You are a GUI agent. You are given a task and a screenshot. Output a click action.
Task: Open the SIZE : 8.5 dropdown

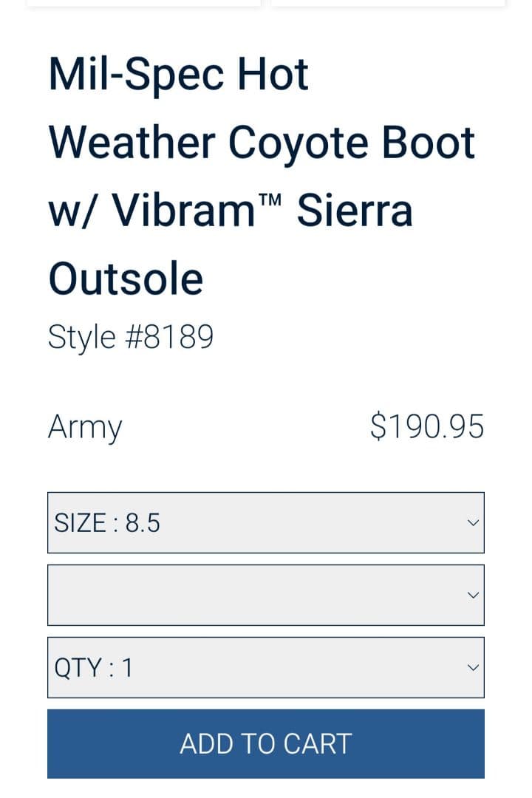(265, 522)
